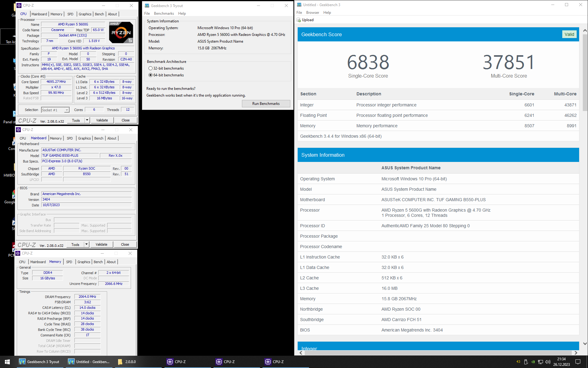Screen dimensions: 588x368
Task: Open About tab in Memory CPU-Z window
Action: click(x=111, y=262)
